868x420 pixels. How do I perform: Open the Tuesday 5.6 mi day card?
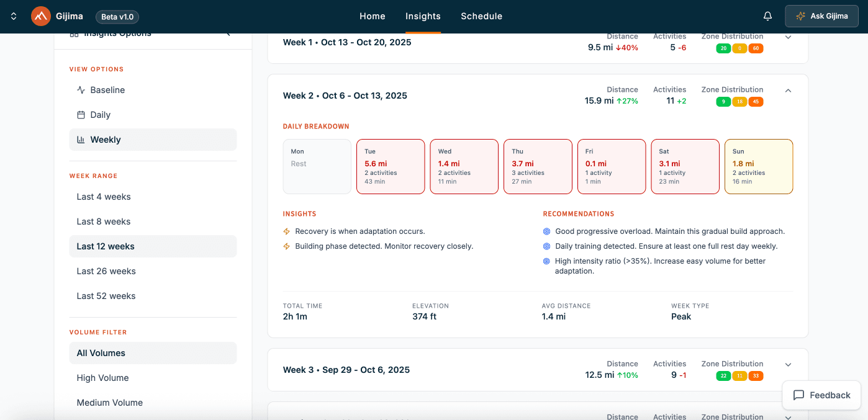click(x=391, y=166)
